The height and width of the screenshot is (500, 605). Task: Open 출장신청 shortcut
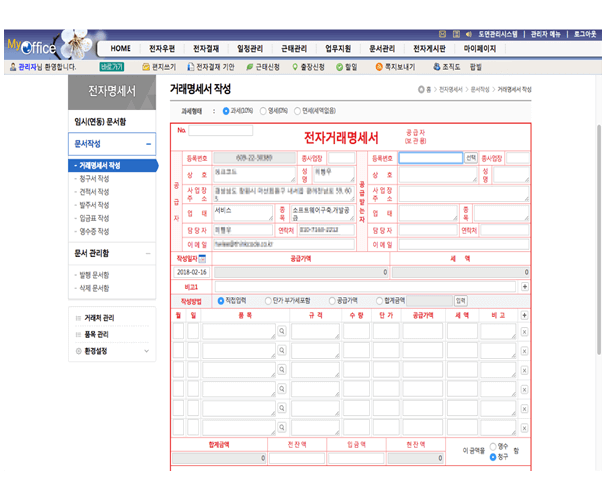click(308, 67)
